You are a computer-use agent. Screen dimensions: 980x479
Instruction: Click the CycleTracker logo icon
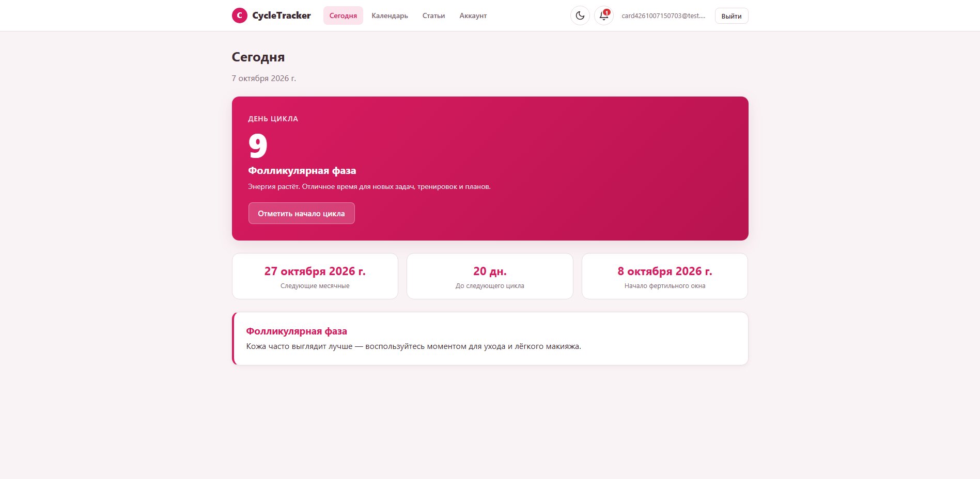point(239,15)
